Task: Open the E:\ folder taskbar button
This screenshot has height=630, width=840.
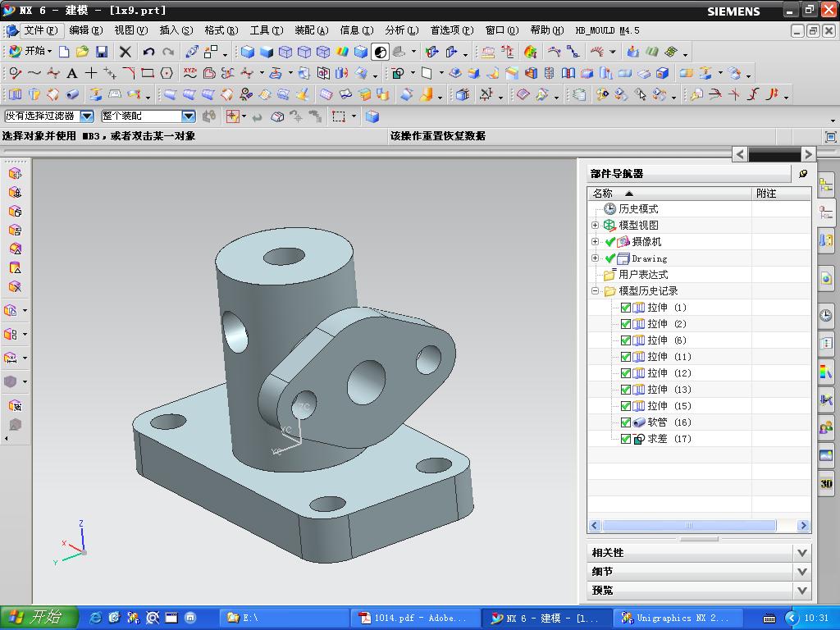Action: 284,619
